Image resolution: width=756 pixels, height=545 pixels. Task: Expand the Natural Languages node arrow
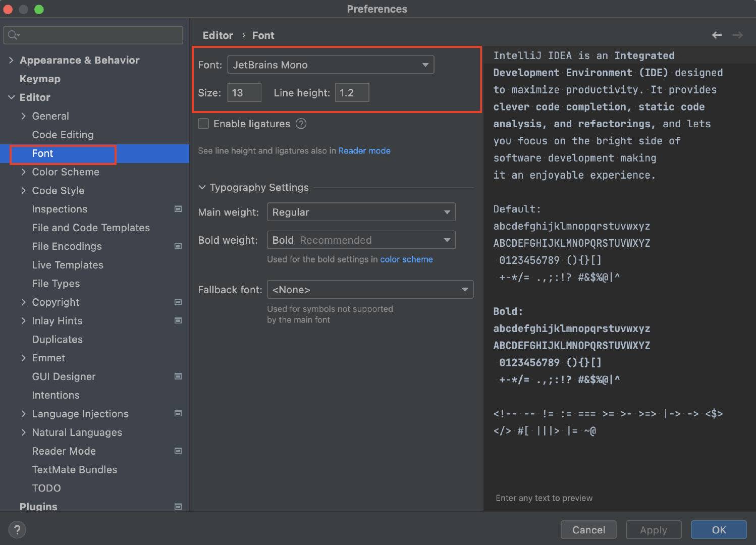[x=23, y=432]
